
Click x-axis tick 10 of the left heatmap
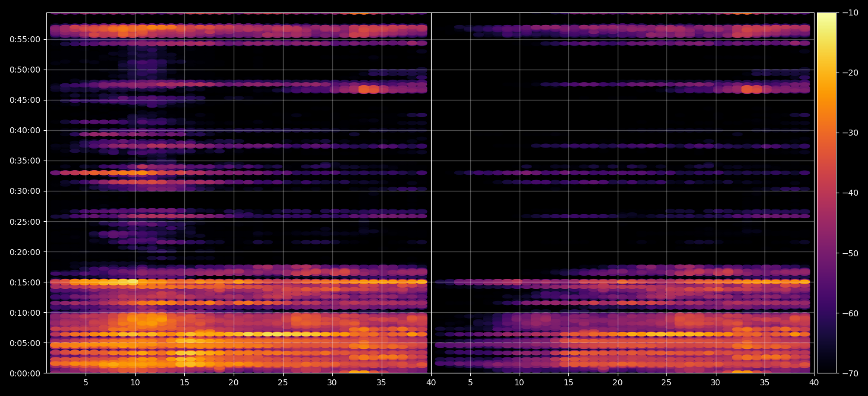tap(135, 382)
